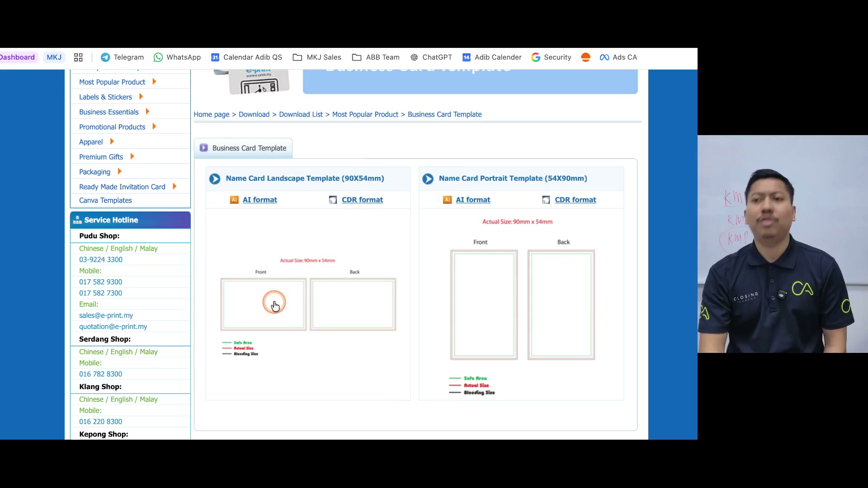This screenshot has width=868, height=488.
Task: Expand the Most Popular Product submenu arrow
Action: point(154,82)
